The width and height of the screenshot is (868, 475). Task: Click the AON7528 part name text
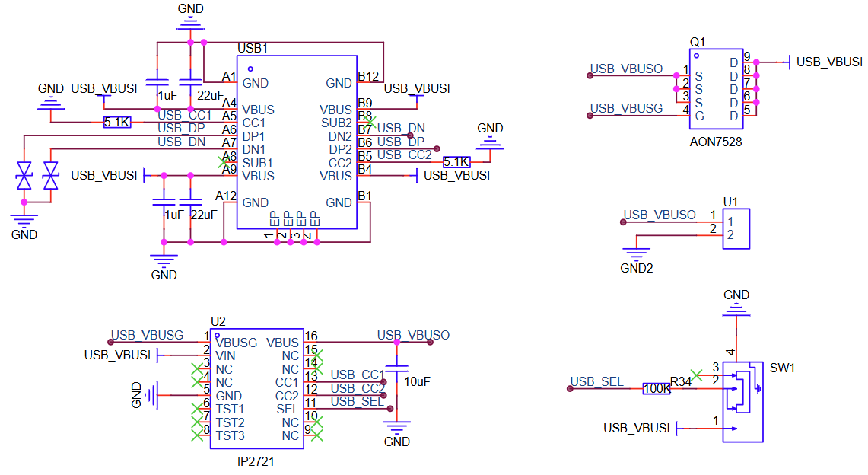(715, 142)
